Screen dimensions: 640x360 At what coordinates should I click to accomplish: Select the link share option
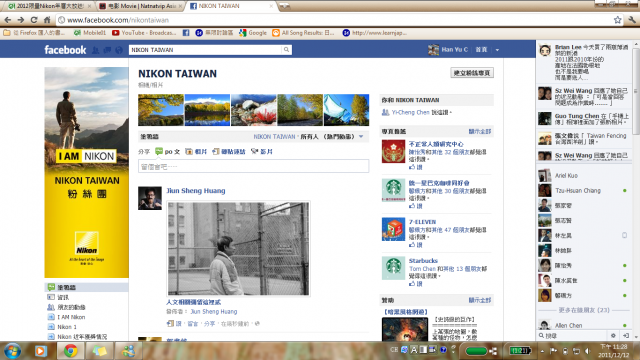pyautogui.click(x=229, y=151)
